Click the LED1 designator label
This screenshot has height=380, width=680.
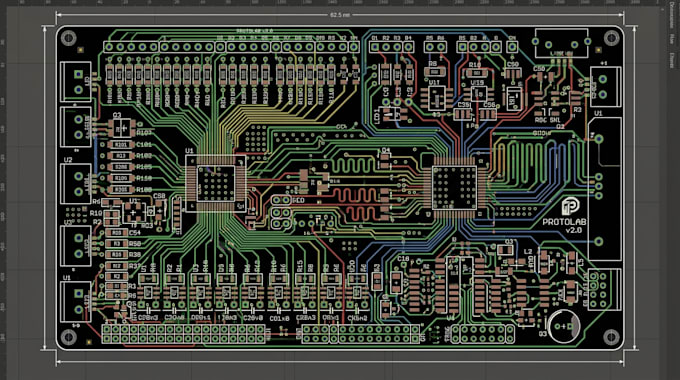tap(376, 116)
